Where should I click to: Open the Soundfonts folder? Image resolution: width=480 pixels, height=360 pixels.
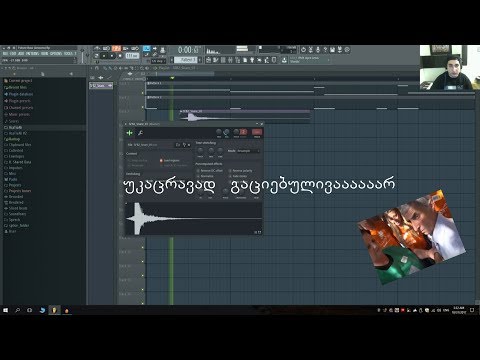click(x=15, y=214)
